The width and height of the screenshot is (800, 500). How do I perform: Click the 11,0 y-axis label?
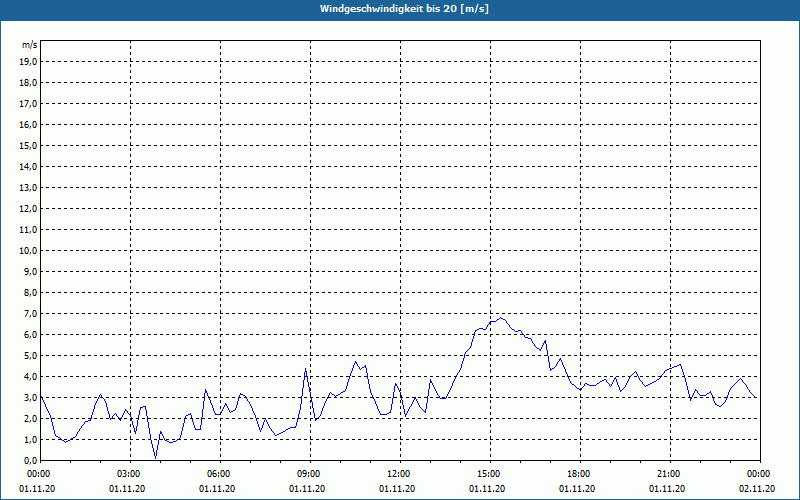tap(29, 230)
